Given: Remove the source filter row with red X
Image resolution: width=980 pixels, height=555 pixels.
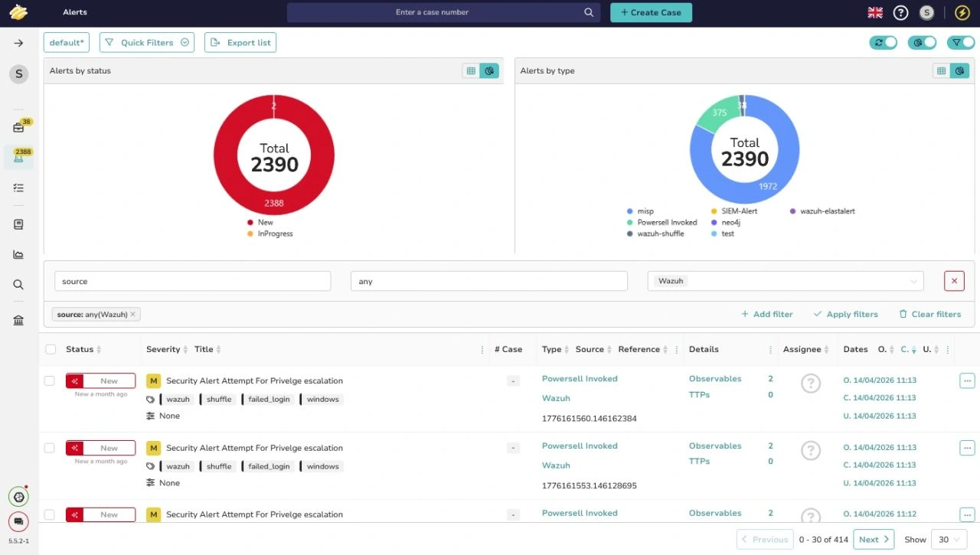Looking at the screenshot, I should coord(954,281).
